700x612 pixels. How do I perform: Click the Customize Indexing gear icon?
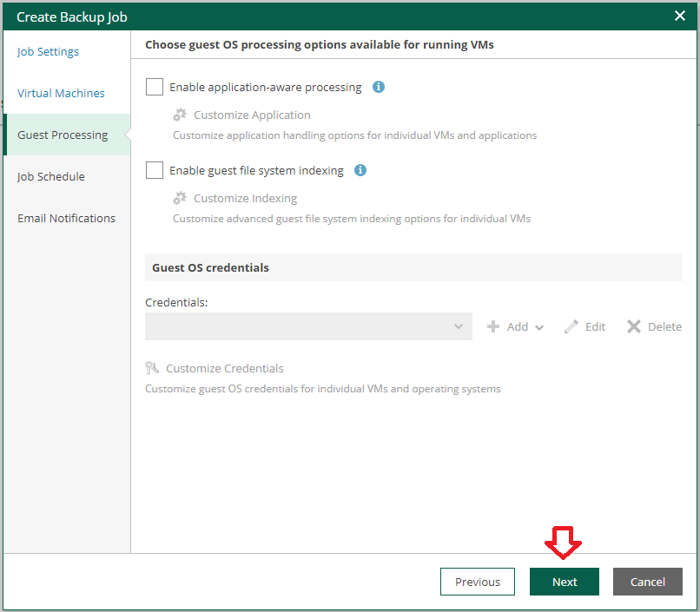point(180,199)
